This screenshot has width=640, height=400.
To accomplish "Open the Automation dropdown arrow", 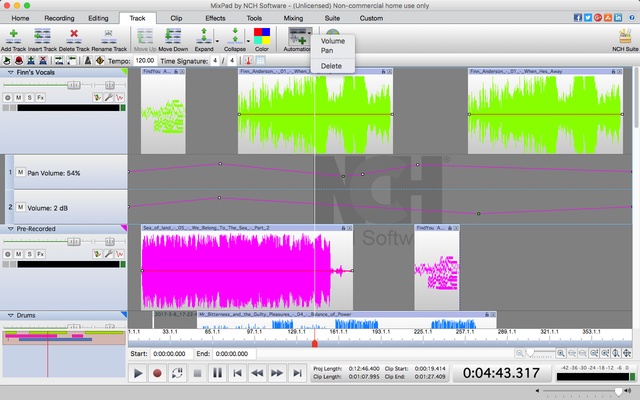I will (x=309, y=33).
